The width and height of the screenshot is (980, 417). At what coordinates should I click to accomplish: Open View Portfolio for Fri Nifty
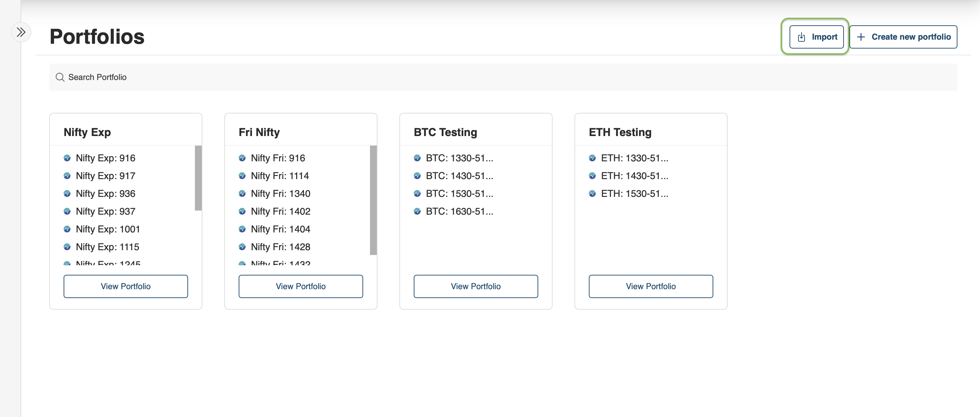point(301,286)
